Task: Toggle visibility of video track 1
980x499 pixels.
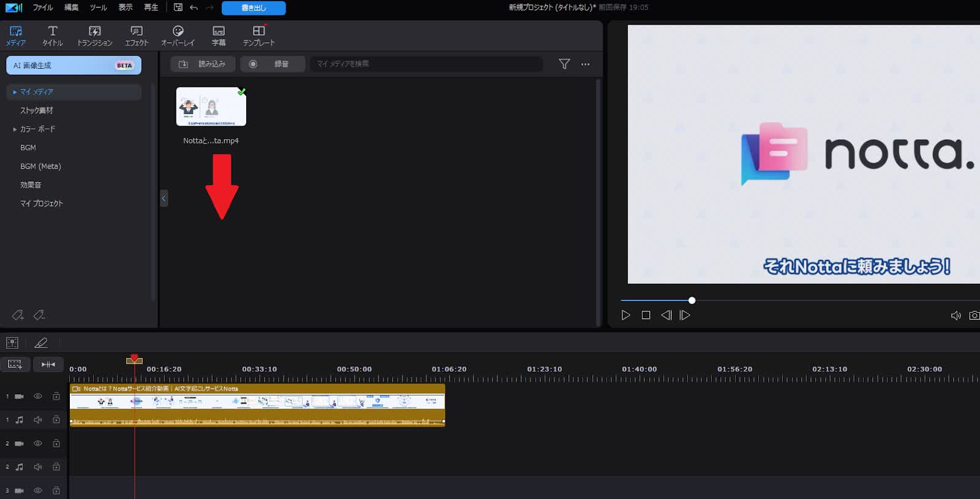Action: pyautogui.click(x=38, y=397)
